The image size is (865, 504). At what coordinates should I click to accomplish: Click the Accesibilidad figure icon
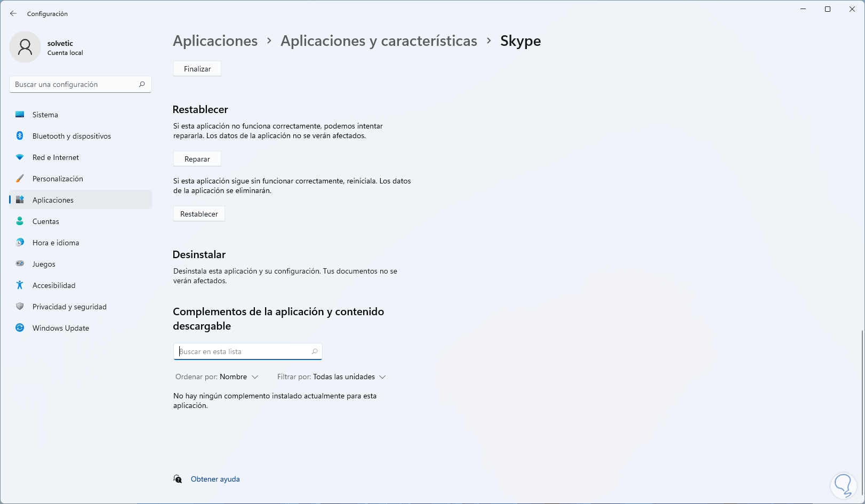[20, 285]
